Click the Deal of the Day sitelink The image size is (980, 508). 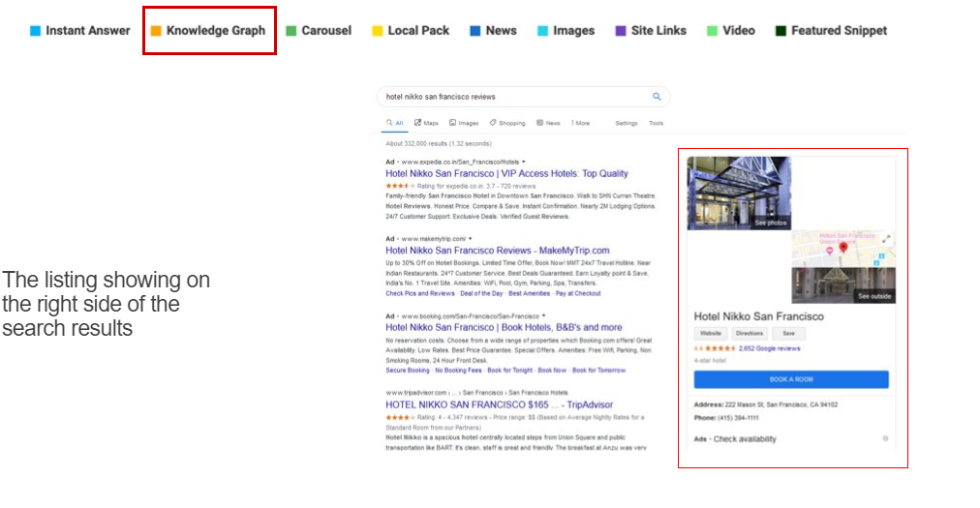481,294
